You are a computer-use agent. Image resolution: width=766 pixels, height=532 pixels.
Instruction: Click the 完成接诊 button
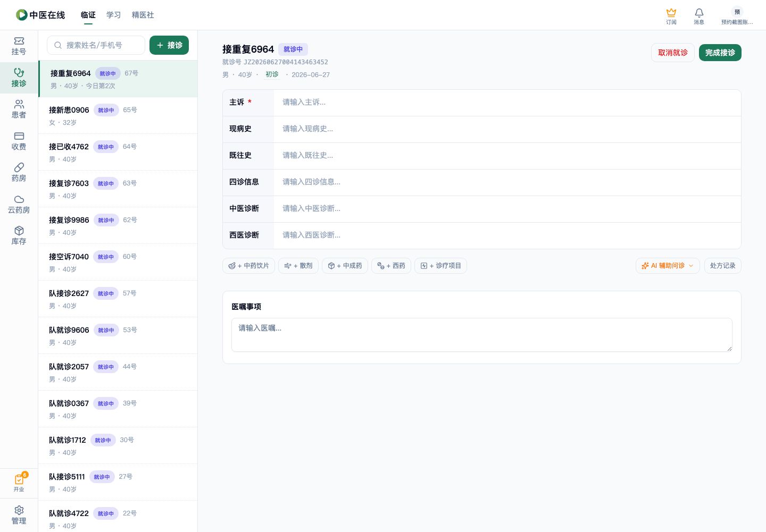(x=720, y=53)
